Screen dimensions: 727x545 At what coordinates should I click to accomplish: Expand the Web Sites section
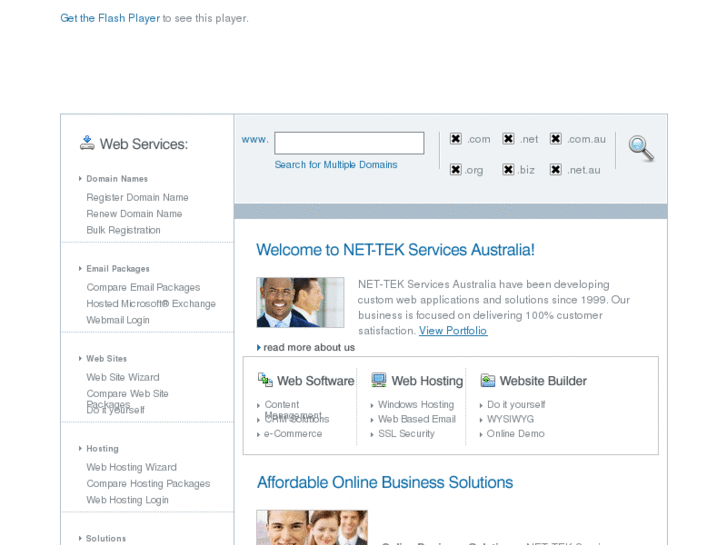(106, 359)
